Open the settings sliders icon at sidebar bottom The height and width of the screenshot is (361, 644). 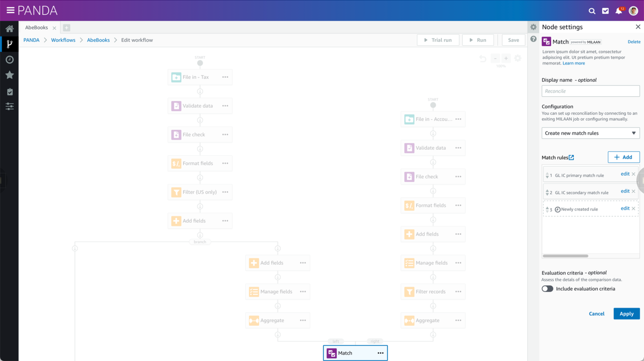coord(9,106)
